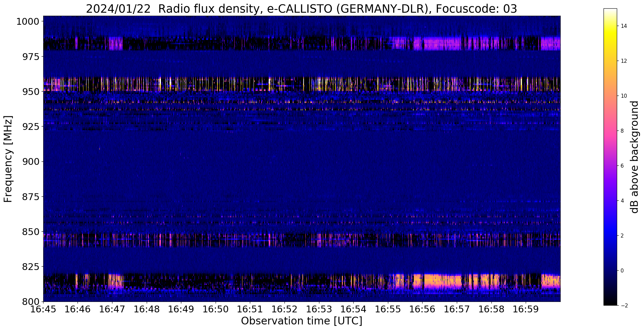
Task: Click the 16:57 time tick label
Action: pos(457,309)
